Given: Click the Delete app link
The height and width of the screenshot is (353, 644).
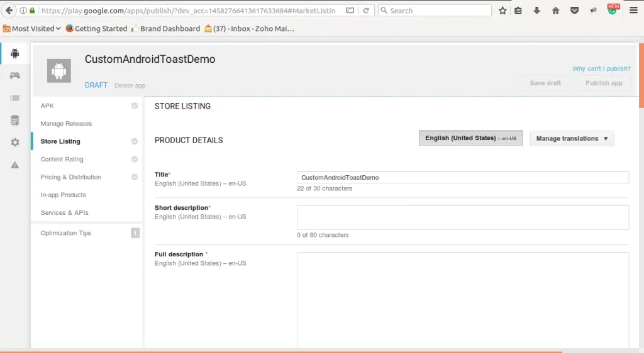Looking at the screenshot, I should pyautogui.click(x=130, y=85).
